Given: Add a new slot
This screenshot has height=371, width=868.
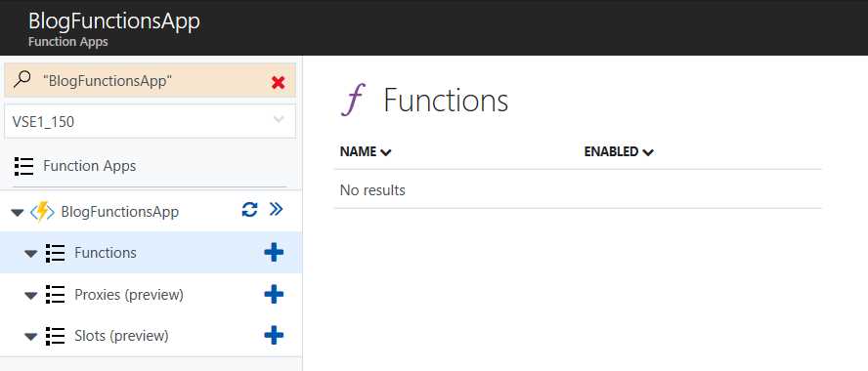Looking at the screenshot, I should (x=274, y=335).
